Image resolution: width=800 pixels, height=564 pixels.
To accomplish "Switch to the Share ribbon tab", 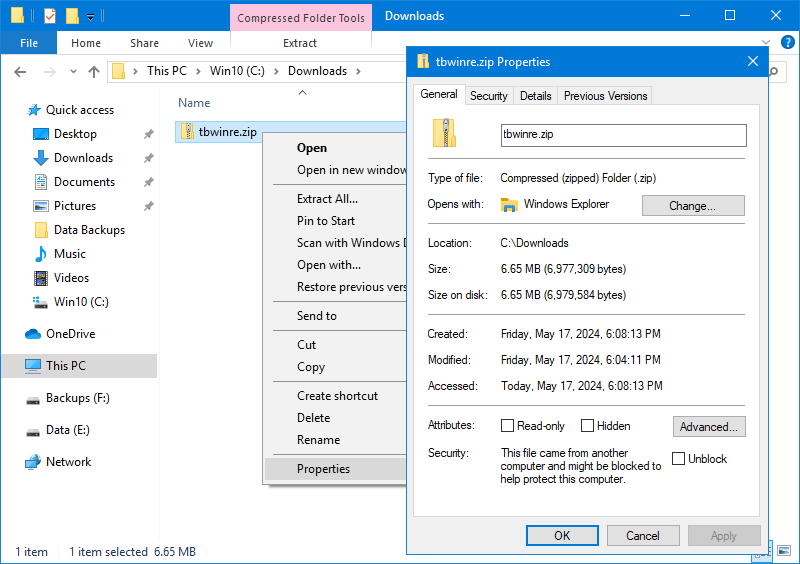I will 144,43.
